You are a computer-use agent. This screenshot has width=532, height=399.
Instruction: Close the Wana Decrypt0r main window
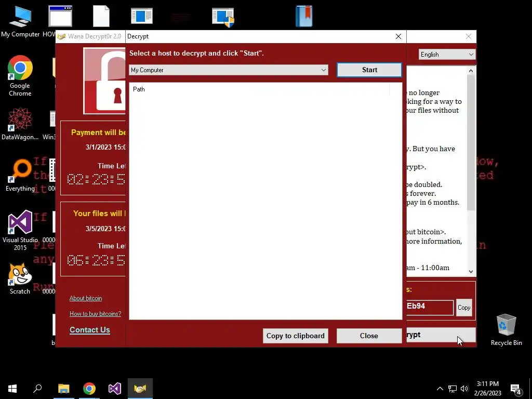pos(468,36)
